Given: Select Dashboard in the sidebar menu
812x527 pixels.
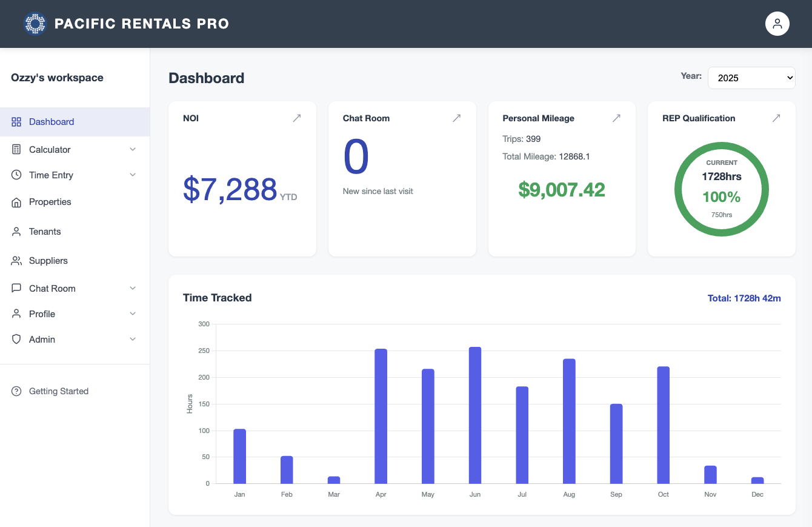Looking at the screenshot, I should click(x=52, y=122).
